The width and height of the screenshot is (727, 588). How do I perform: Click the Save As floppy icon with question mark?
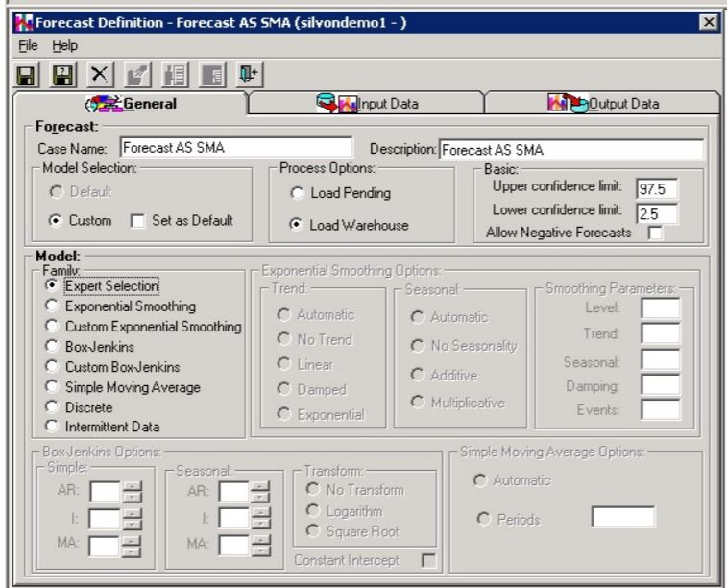click(x=63, y=75)
